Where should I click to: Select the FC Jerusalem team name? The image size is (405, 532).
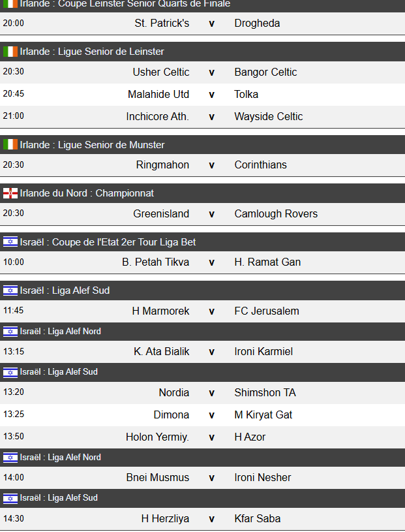tap(267, 311)
